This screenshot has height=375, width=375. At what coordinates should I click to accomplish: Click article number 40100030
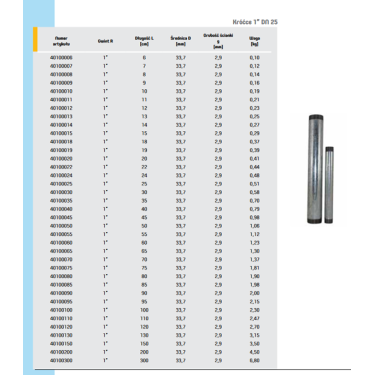pos(61,192)
